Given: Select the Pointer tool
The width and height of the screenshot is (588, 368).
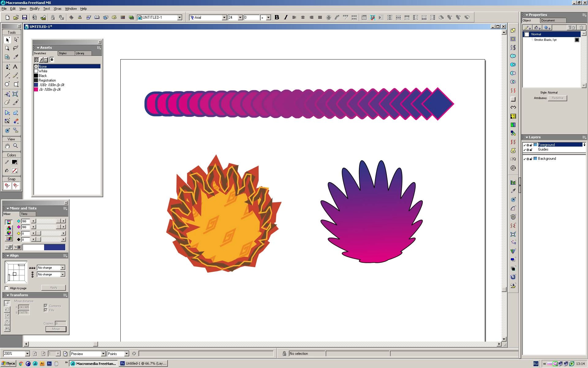Looking at the screenshot, I should (7, 40).
